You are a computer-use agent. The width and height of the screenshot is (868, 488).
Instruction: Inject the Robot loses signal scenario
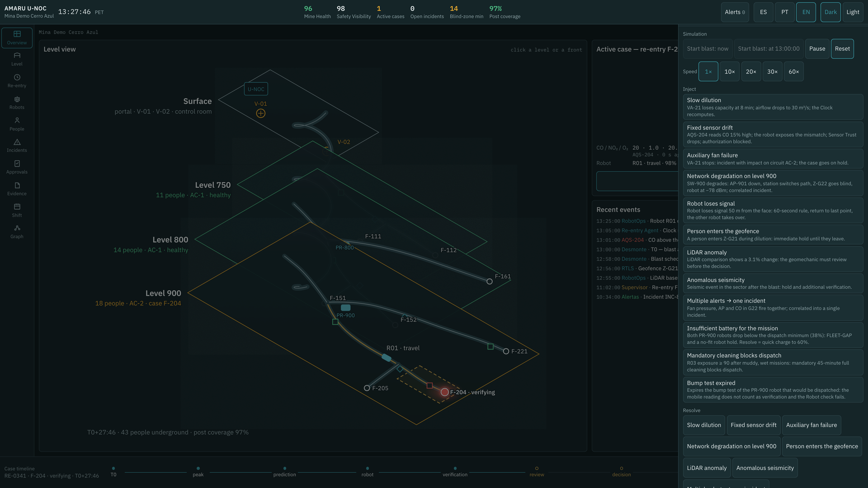point(773,211)
